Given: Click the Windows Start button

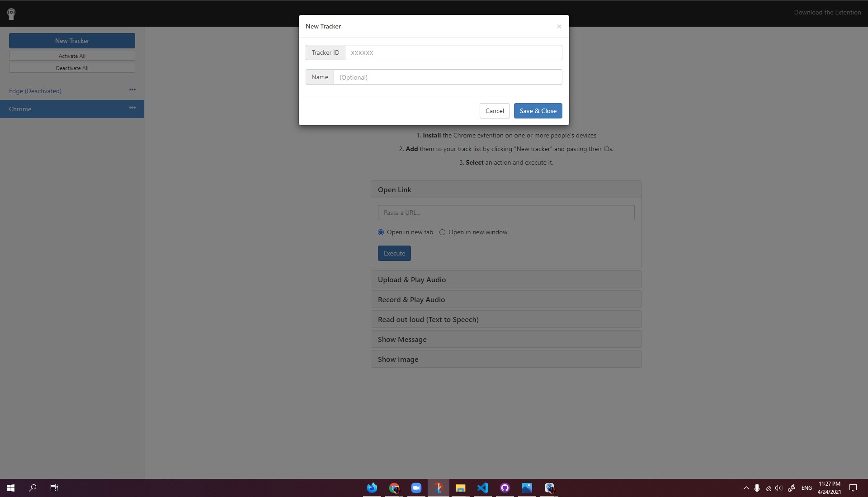Looking at the screenshot, I should coord(11,488).
